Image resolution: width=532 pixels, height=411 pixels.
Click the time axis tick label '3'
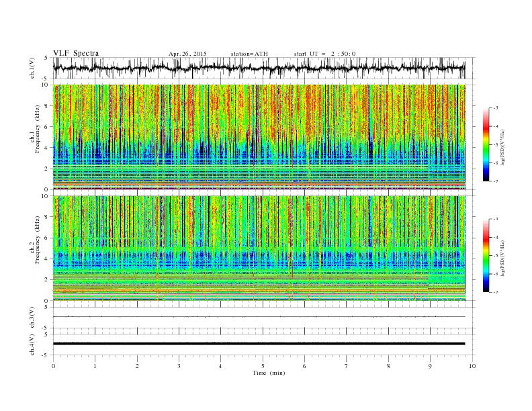179,366
